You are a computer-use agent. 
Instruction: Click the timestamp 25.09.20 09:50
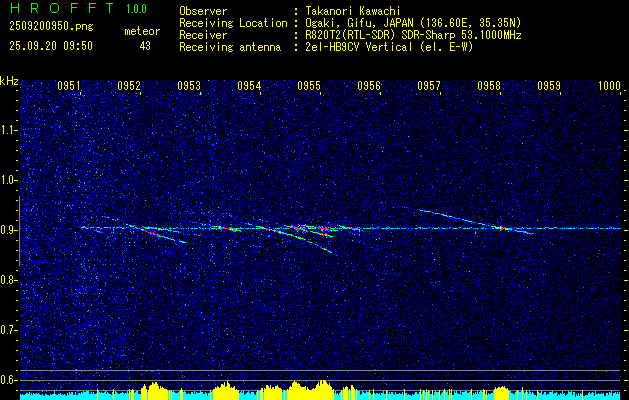coord(51,46)
